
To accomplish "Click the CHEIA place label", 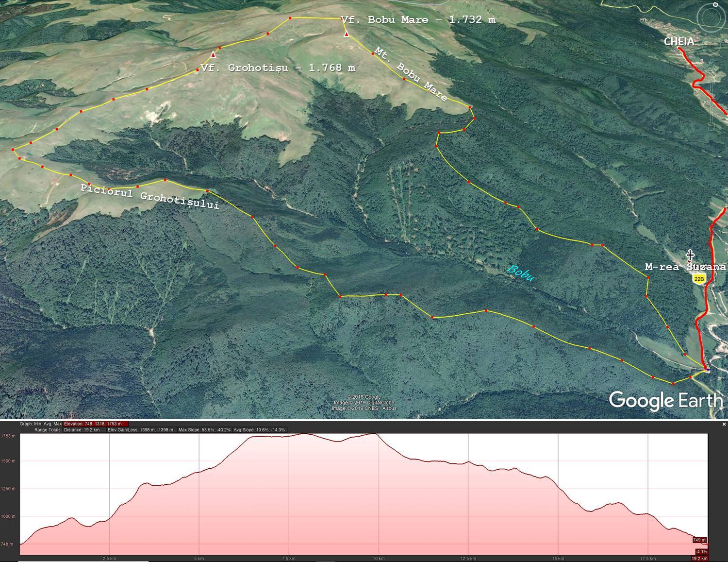I will tap(679, 42).
